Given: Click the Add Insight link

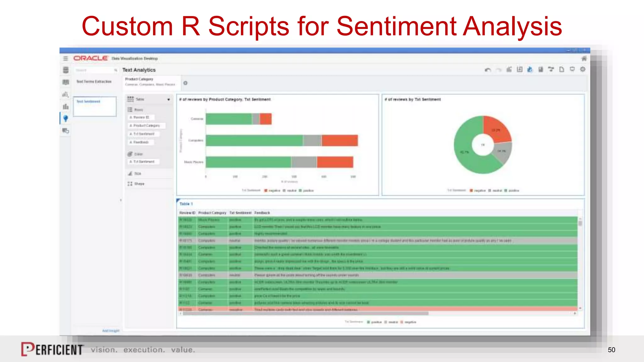Looking at the screenshot, I should pos(111,331).
